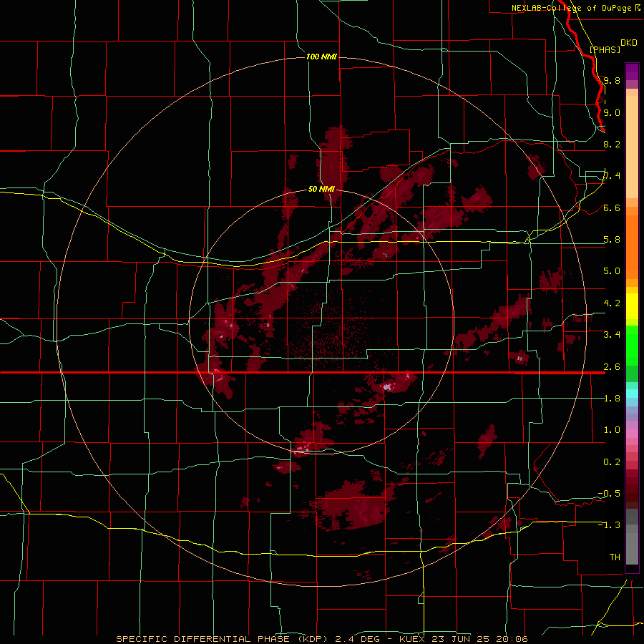Click the -1.3 scale value
The height and width of the screenshot is (644, 644).
tap(609, 525)
